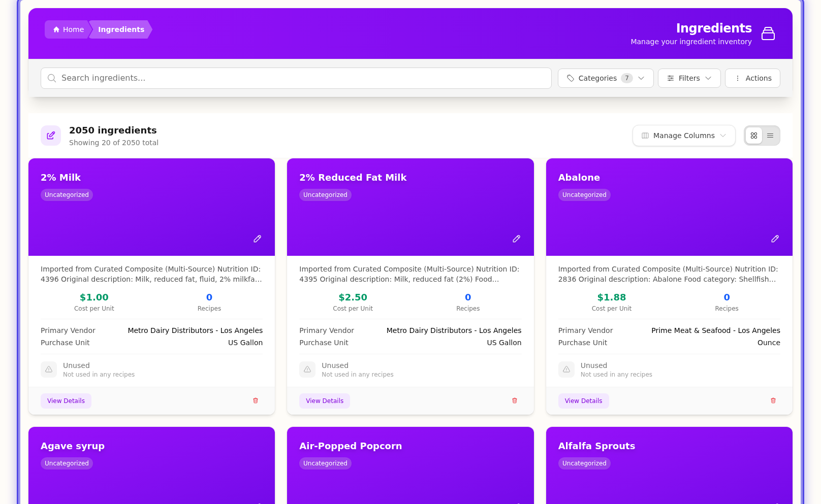Click the Search ingredients field

296,78
